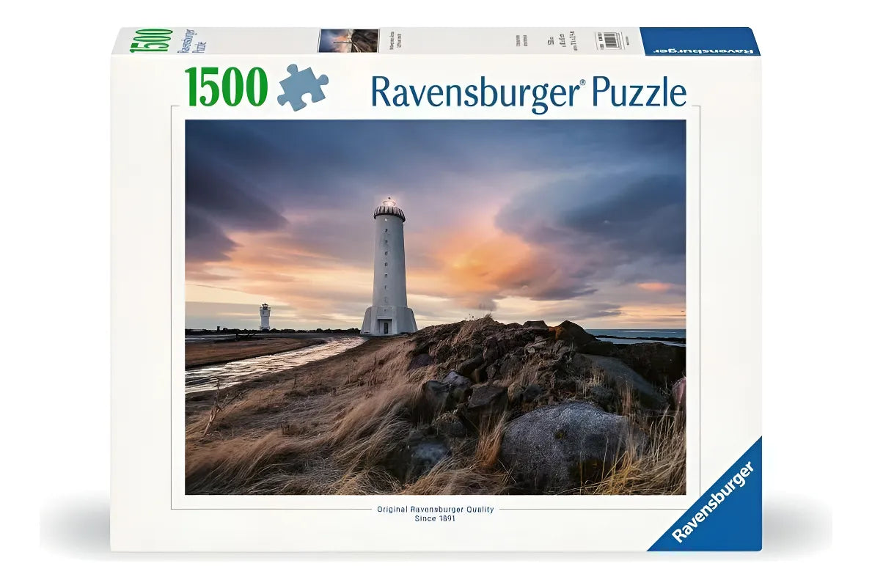Click the "Since 1891" text
Viewport: 872px width, 588px height.
coord(436,518)
